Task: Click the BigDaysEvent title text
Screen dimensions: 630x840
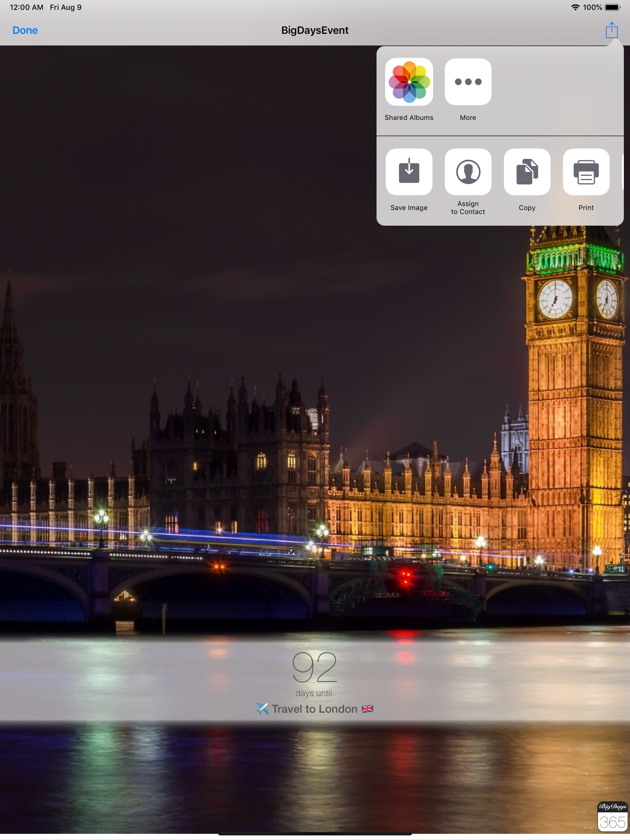Action: [x=314, y=30]
